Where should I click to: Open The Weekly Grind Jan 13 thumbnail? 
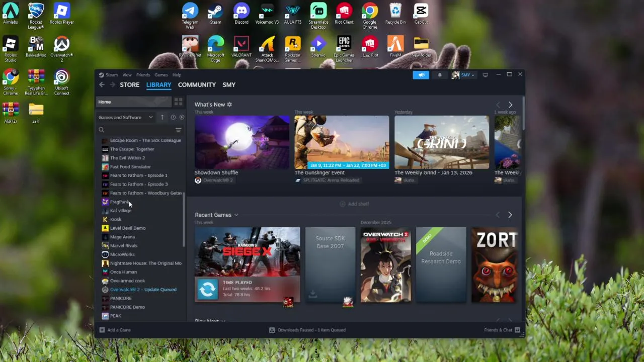pos(442,142)
